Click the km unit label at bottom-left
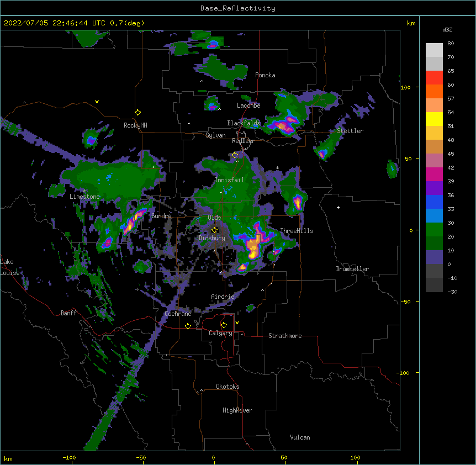The height and width of the screenshot is (465, 476). coord(8,458)
